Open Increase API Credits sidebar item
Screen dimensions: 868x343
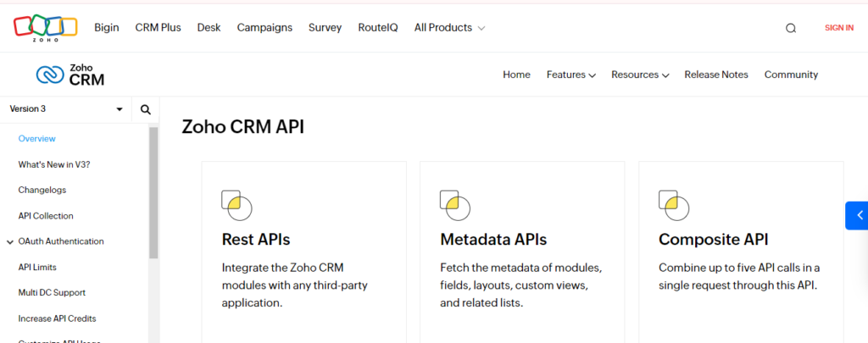tap(57, 318)
